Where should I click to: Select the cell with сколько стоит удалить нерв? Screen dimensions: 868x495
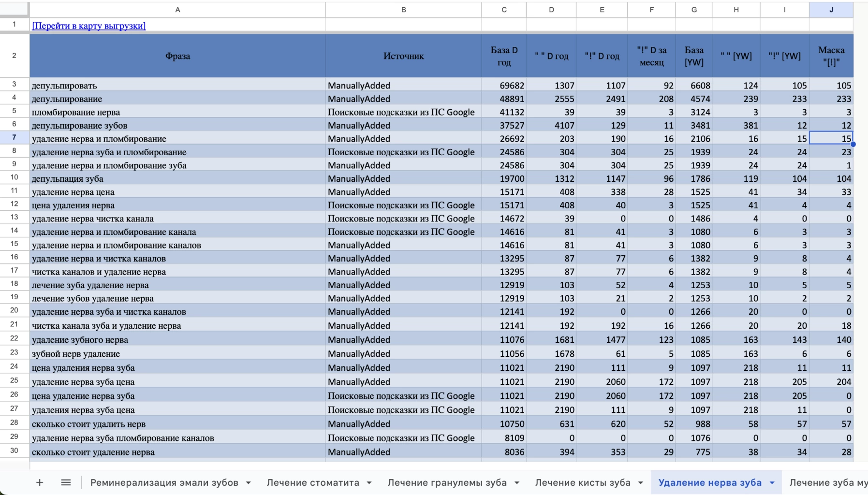point(177,424)
